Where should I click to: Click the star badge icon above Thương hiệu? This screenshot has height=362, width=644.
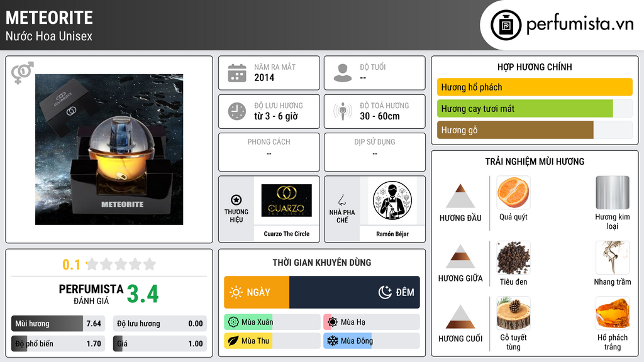(236, 200)
